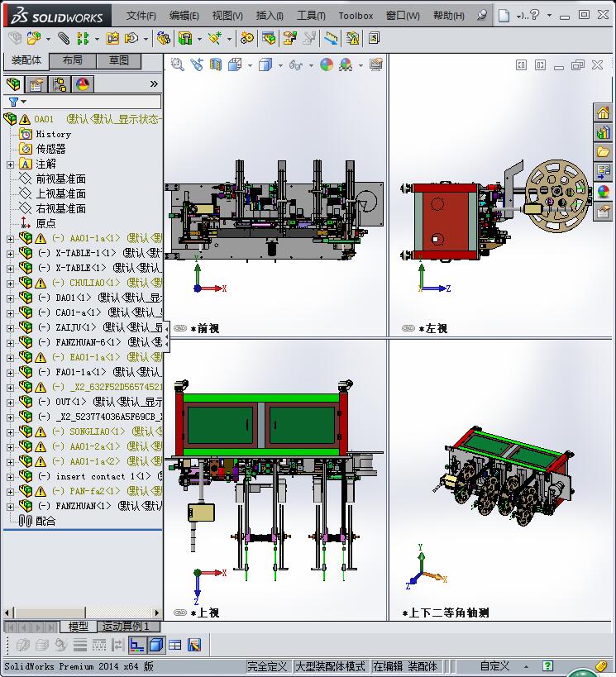Click the *前视 view label link icon
This screenshot has width=616, height=677.
click(x=180, y=328)
